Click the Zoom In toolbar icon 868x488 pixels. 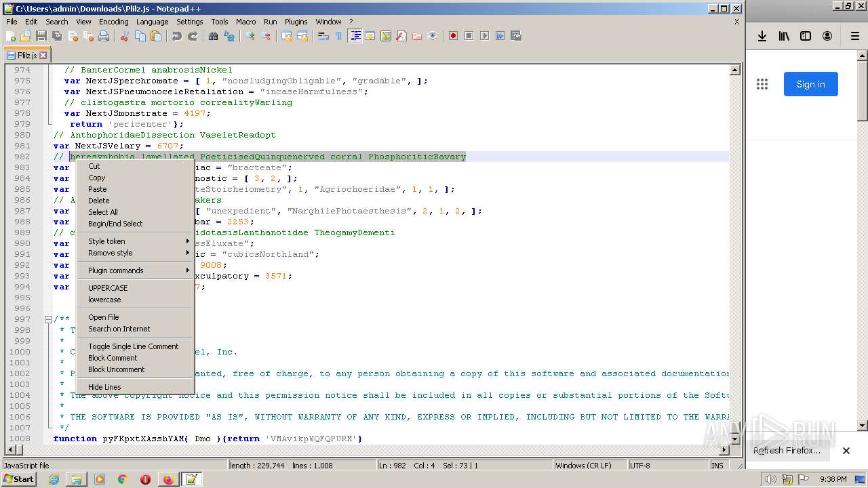250,36
